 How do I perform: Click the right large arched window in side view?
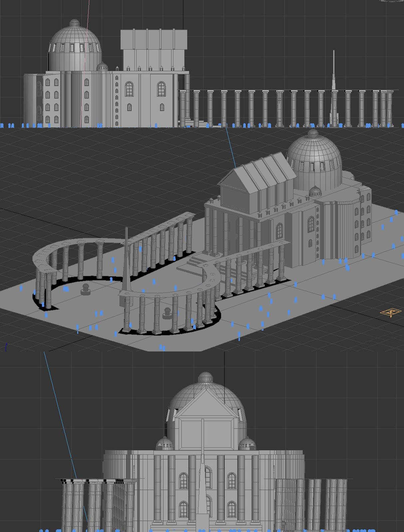(x=161, y=89)
